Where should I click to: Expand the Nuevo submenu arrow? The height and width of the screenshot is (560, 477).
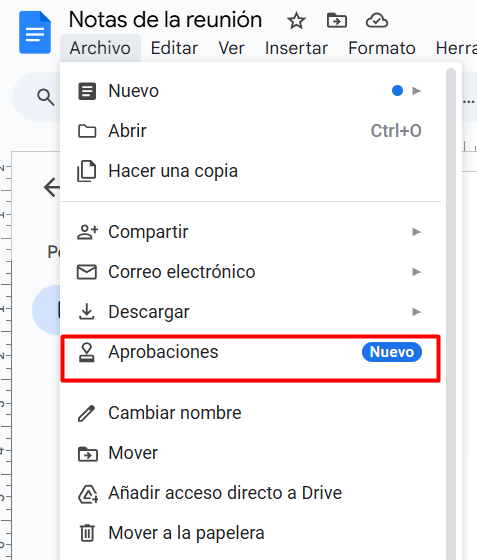[416, 91]
